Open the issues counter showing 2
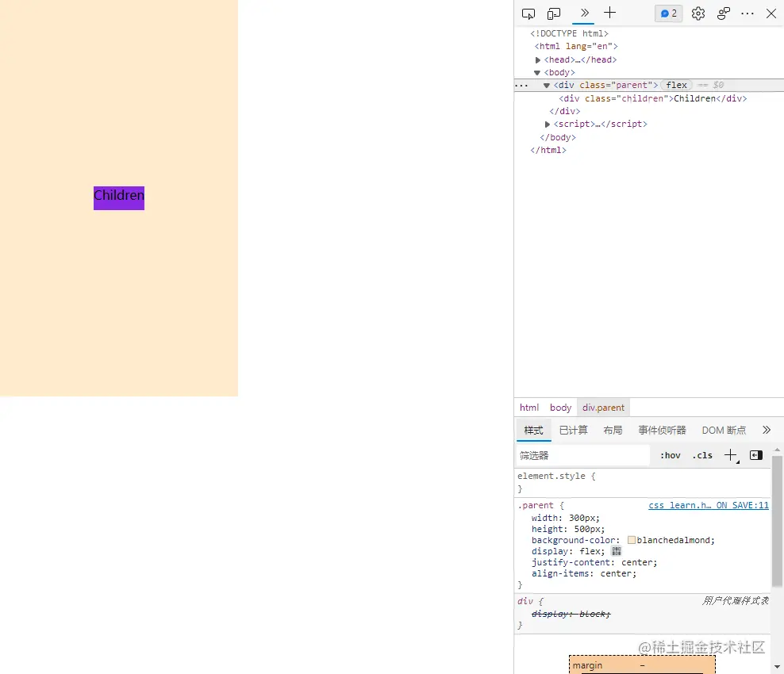Image resolution: width=784 pixels, height=674 pixels. pos(668,13)
